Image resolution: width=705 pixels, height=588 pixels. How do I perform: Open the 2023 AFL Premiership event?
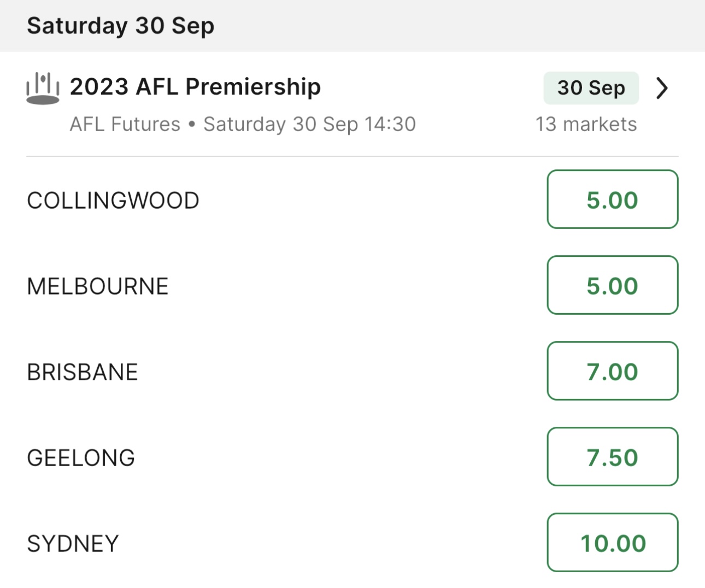(195, 87)
